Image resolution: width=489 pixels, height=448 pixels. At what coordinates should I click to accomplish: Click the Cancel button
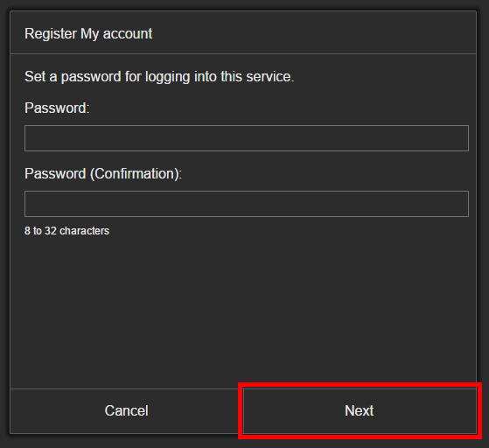(x=126, y=411)
